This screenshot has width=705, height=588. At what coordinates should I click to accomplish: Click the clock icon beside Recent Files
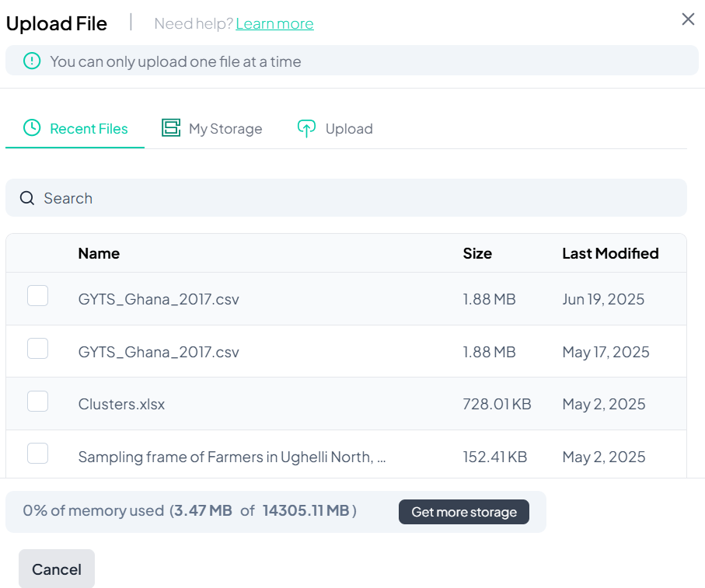(32, 128)
